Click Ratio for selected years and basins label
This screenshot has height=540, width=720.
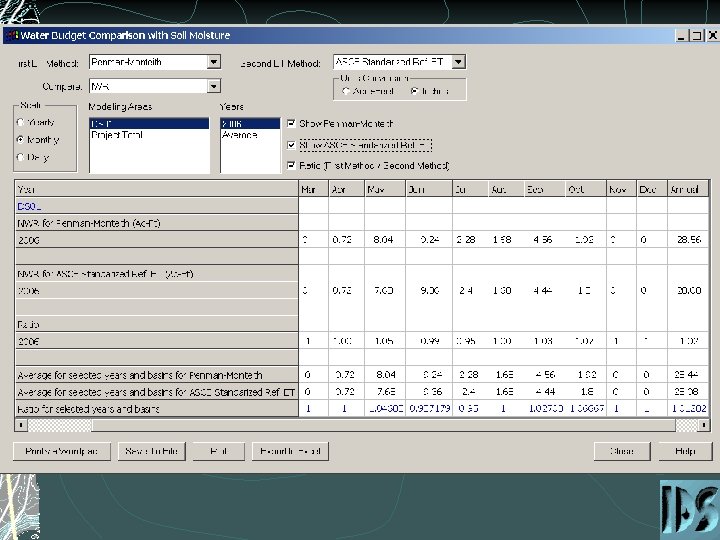[157, 409]
